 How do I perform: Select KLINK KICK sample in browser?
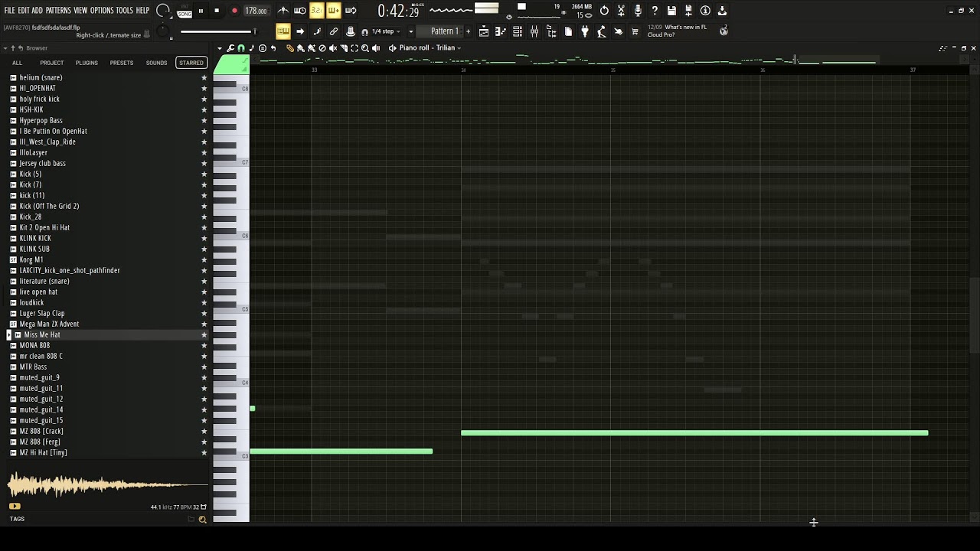coord(35,238)
